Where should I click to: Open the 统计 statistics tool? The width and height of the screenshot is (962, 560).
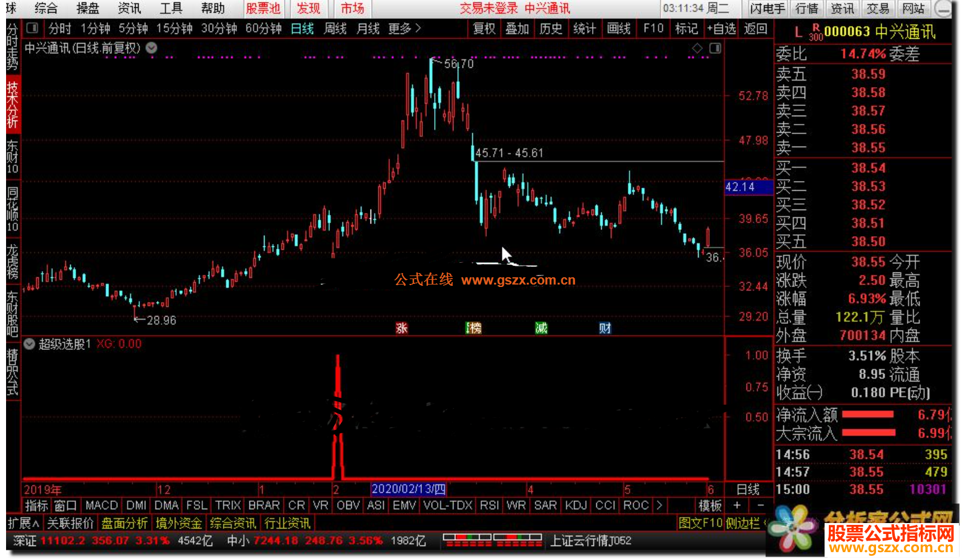click(x=584, y=28)
